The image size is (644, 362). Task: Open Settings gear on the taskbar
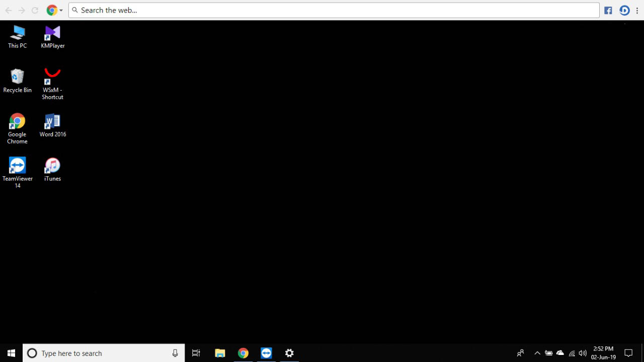click(x=289, y=353)
